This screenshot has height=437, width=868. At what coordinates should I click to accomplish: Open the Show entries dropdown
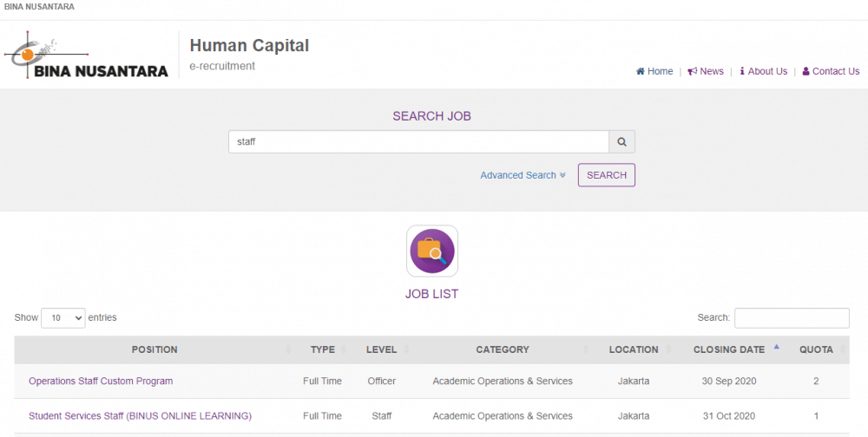click(x=62, y=318)
